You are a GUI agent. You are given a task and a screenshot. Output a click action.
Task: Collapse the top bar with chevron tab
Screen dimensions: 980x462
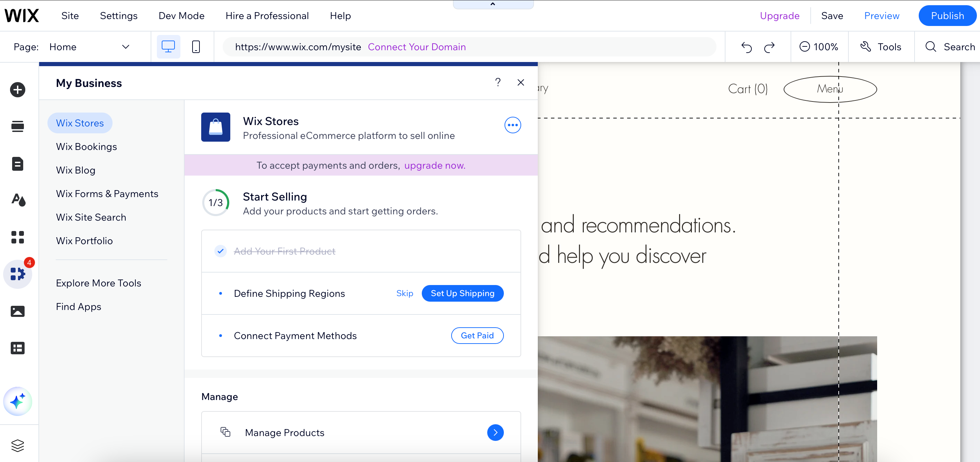pos(493,4)
